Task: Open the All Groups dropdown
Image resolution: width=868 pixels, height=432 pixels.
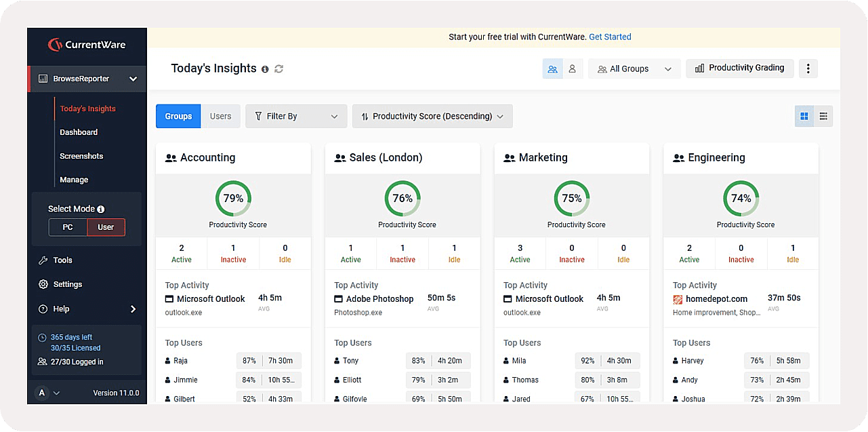Action: pyautogui.click(x=634, y=68)
